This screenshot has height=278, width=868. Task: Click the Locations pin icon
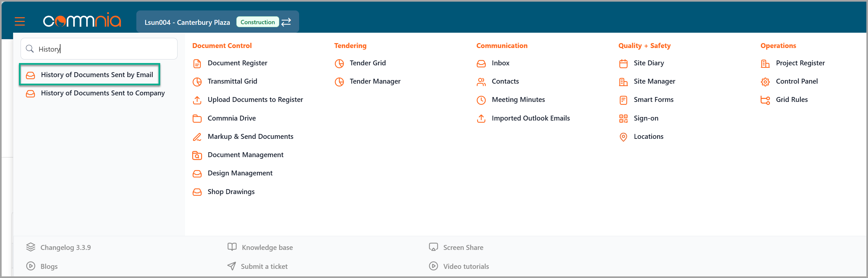click(623, 137)
